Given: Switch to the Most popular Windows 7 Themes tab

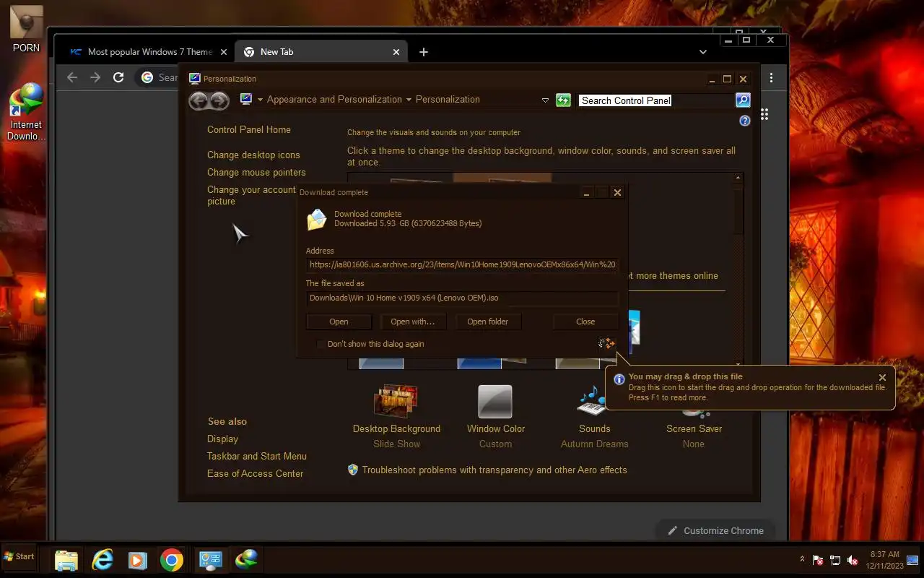Looking at the screenshot, I should pos(149,52).
